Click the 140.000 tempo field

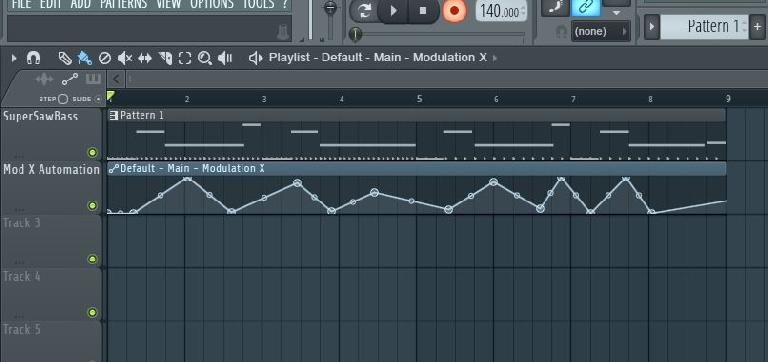tap(501, 11)
